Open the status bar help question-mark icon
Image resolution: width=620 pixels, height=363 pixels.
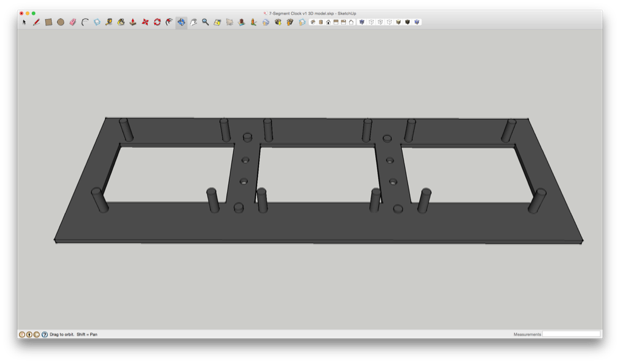tap(44, 334)
